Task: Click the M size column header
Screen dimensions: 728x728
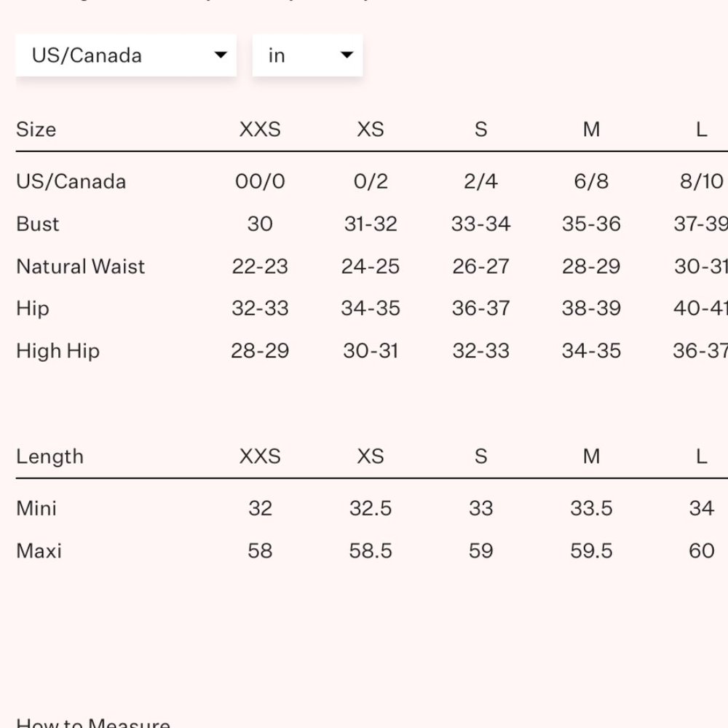Action: 591,130
